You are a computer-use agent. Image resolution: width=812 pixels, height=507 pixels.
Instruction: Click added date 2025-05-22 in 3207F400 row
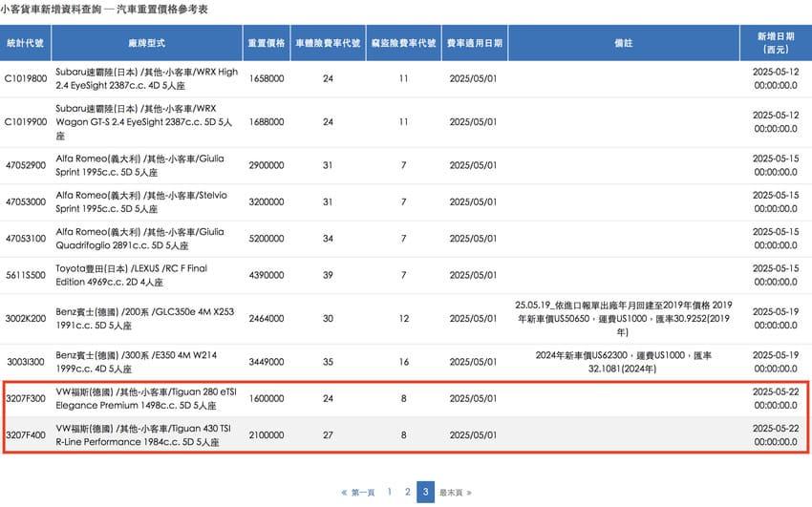click(x=776, y=435)
